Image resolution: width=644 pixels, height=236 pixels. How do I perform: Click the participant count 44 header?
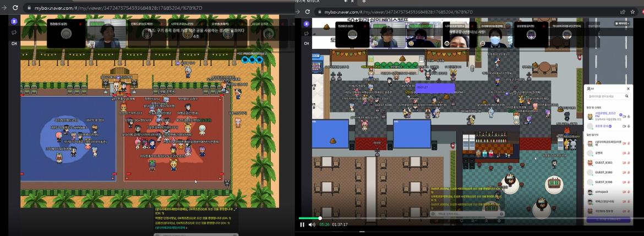(x=591, y=88)
